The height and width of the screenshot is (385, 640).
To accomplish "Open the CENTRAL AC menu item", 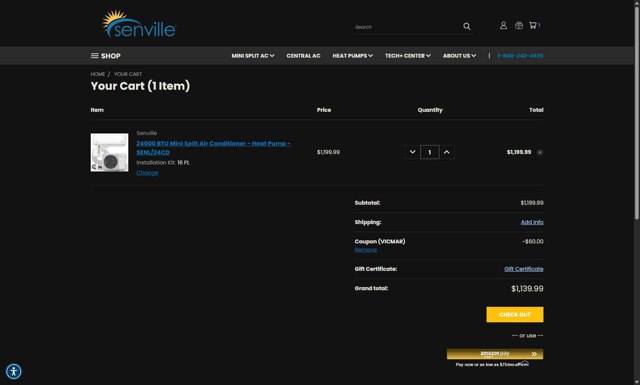I will 303,56.
